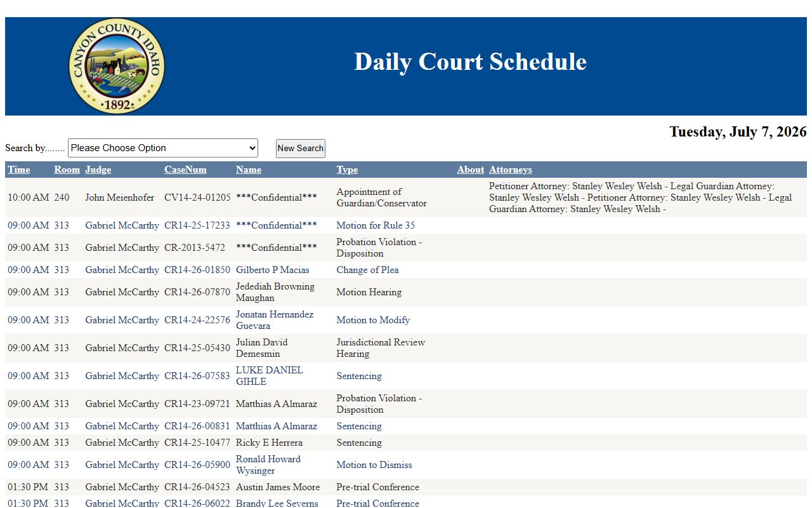Screen dimensions: 812x508
Task: Select case number CR14-26-07583
Action: 197,376
